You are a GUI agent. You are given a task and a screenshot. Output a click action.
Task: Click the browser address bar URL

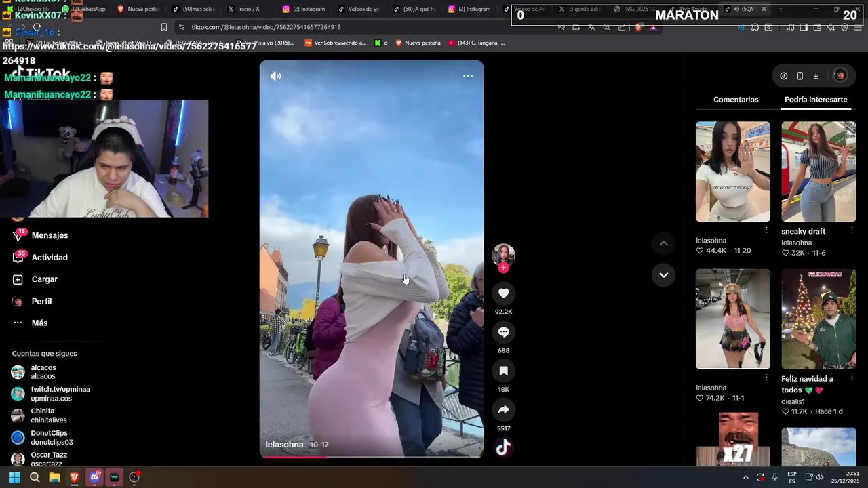266,27
